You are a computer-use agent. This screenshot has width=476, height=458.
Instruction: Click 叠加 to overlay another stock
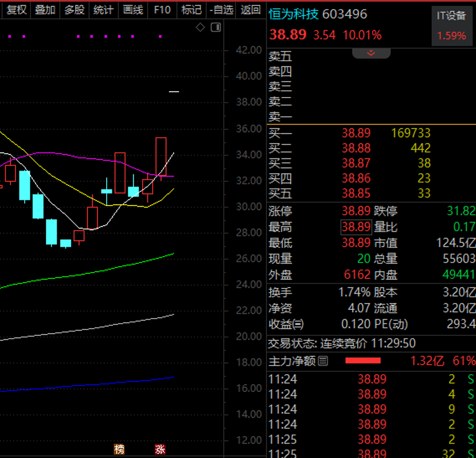45,10
